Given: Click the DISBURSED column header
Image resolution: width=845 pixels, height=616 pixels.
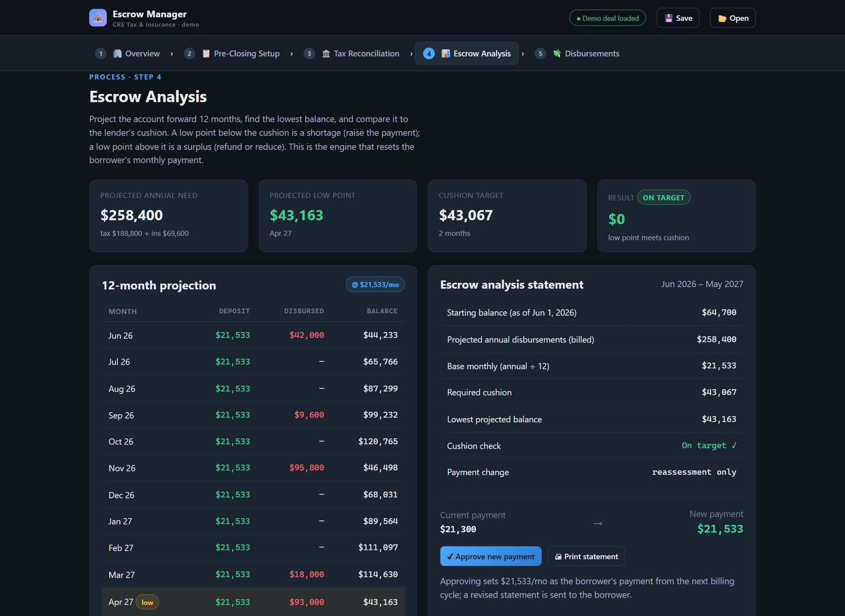Looking at the screenshot, I should coord(304,311).
